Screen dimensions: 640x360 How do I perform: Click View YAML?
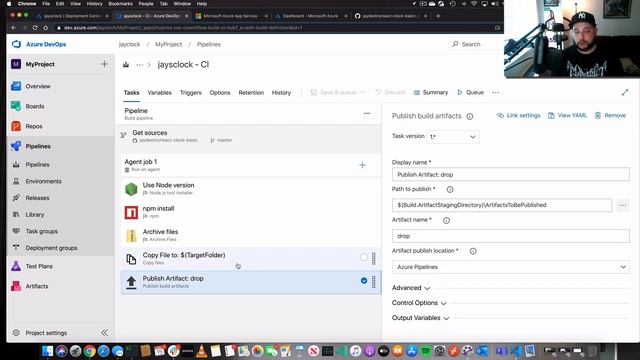pyautogui.click(x=567, y=116)
